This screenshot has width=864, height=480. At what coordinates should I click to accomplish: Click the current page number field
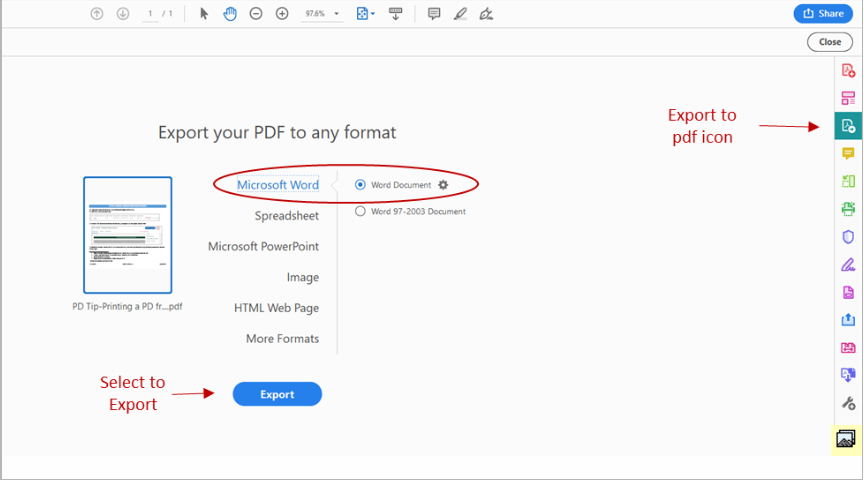click(150, 14)
